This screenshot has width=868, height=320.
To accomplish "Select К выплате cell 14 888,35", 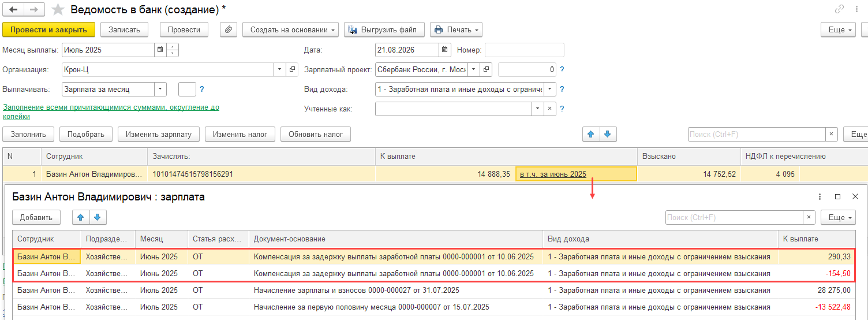I will click(x=446, y=174).
